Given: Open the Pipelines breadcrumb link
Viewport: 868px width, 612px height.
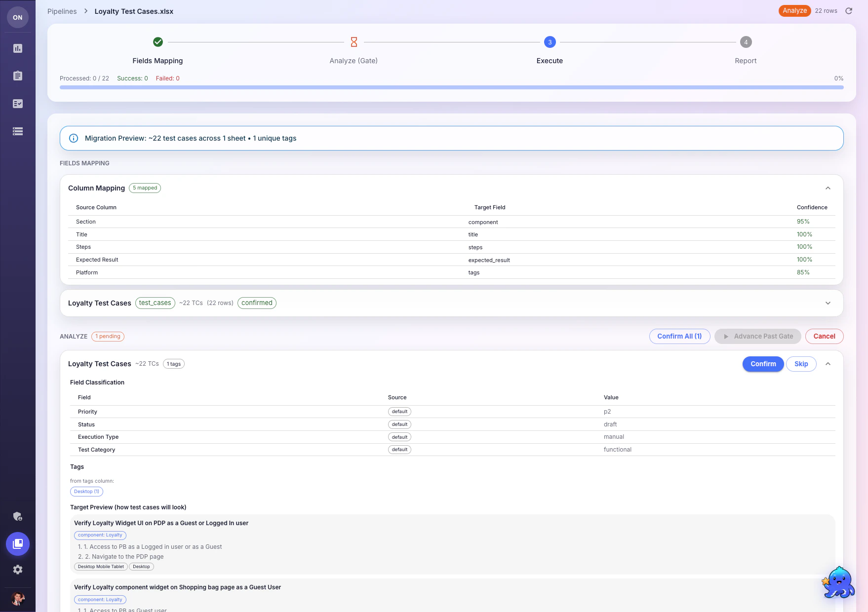Looking at the screenshot, I should click(62, 11).
